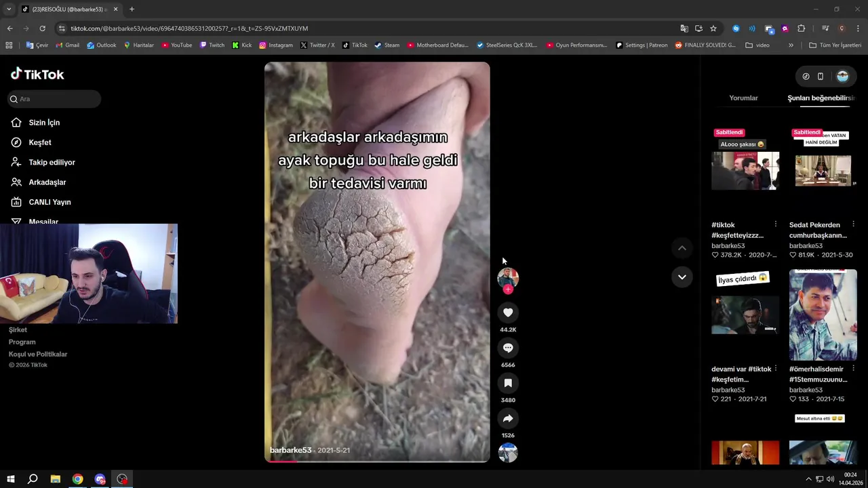Click the TikTok logo
868x488 pixels.
(38, 74)
